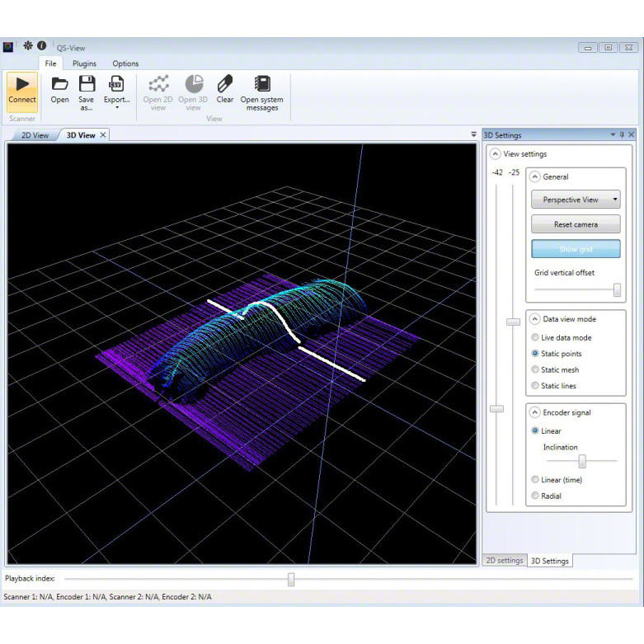Close the 3D View tab

[103, 135]
